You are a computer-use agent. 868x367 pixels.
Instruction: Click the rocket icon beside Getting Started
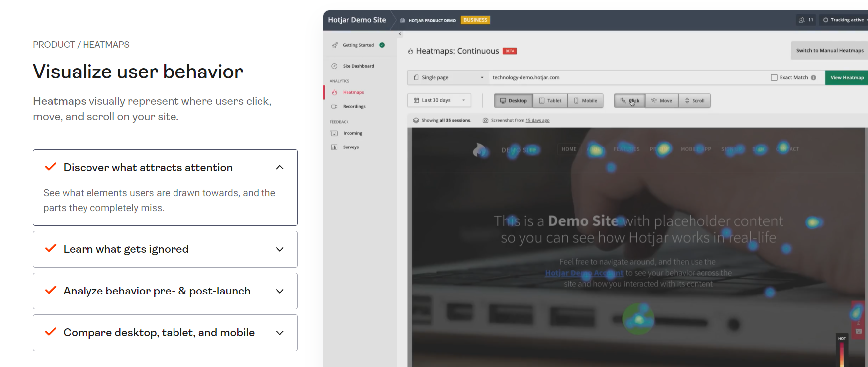pos(335,45)
